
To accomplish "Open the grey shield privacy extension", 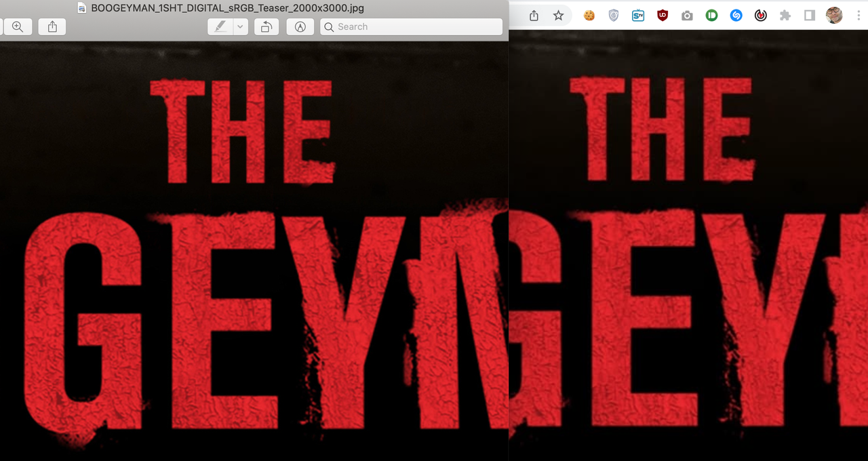I will (x=614, y=15).
